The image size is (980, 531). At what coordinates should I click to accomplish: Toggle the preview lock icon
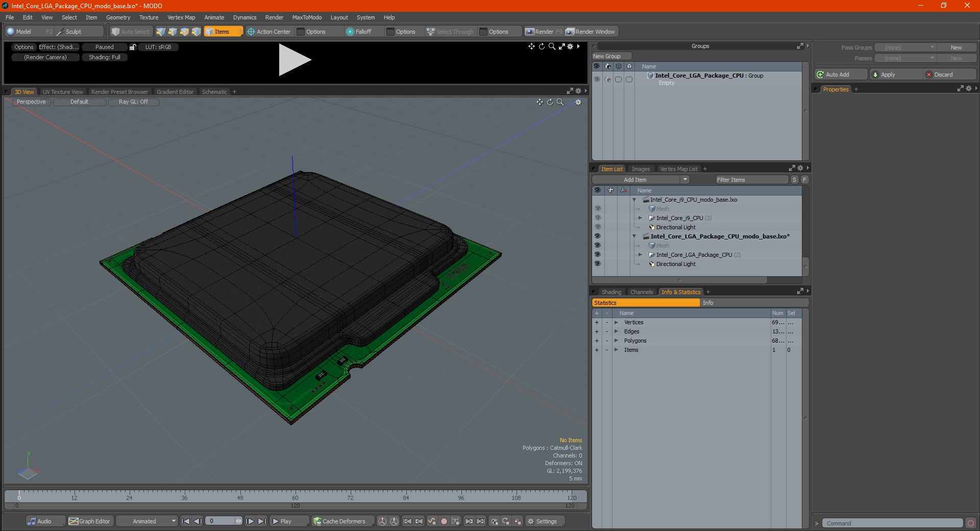click(x=133, y=47)
